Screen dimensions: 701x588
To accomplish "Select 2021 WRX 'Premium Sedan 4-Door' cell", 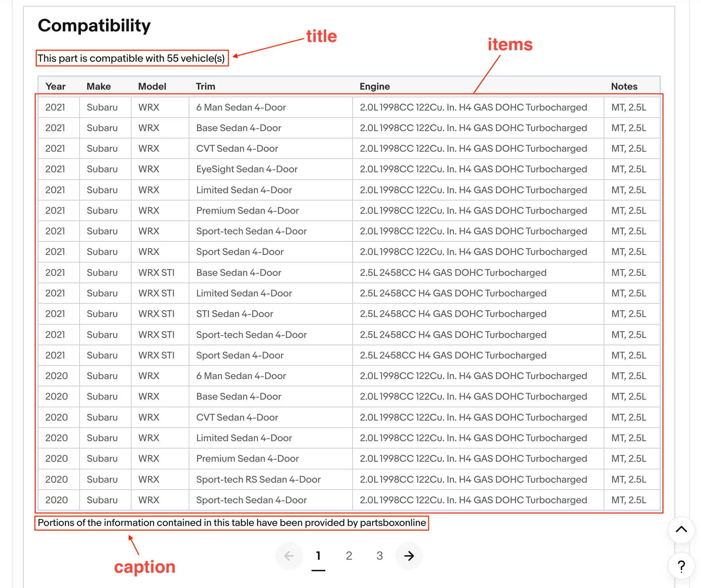I will tap(271, 211).
